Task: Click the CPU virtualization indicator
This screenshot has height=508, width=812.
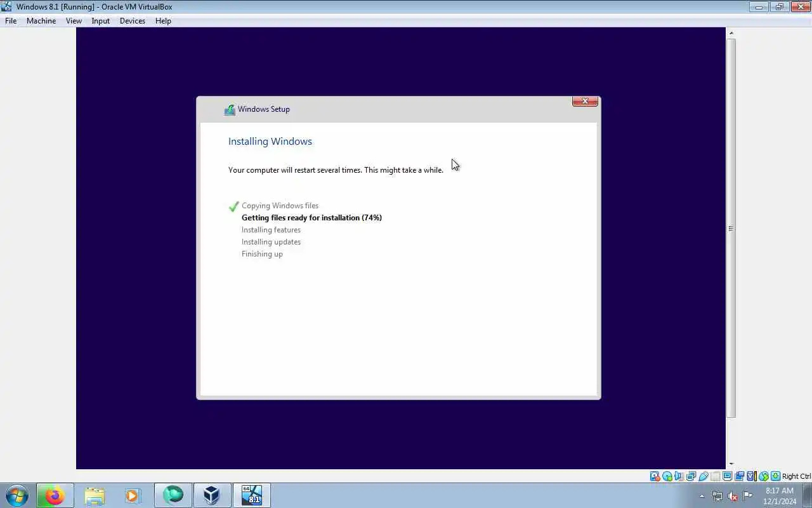Action: pyautogui.click(x=751, y=476)
